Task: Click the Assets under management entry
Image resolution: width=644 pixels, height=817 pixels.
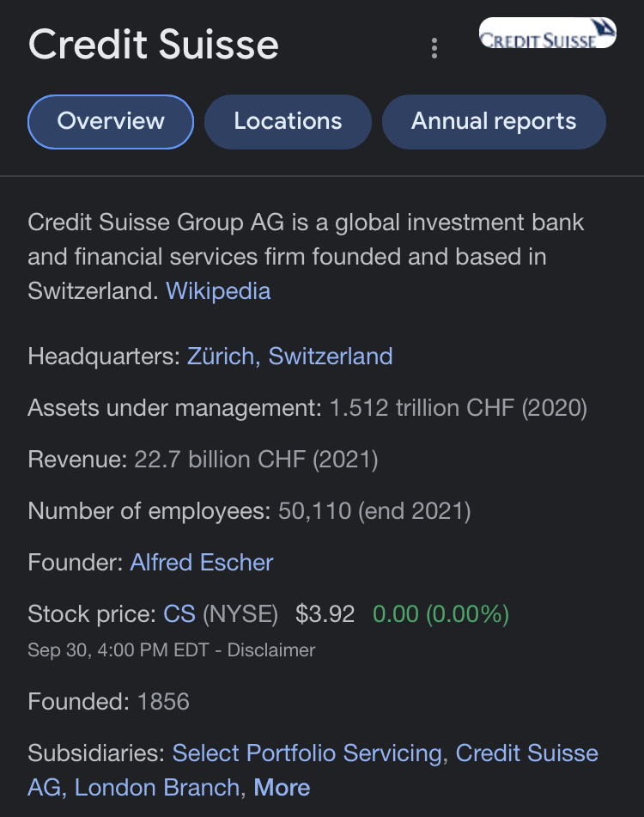Action: [307, 408]
